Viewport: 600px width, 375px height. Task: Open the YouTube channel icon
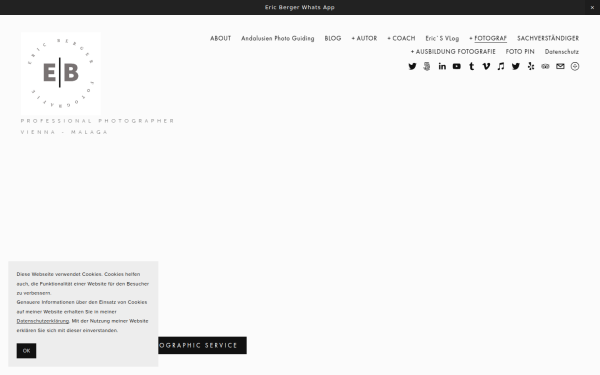coord(457,66)
